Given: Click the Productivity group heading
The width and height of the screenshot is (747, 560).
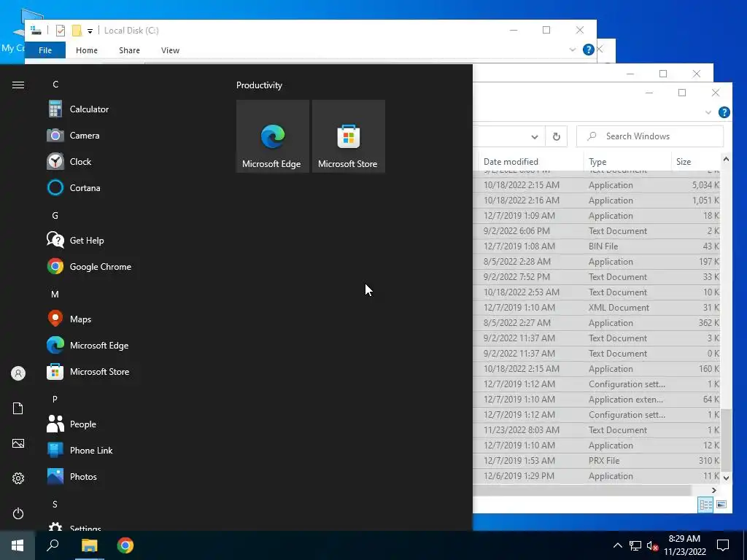Looking at the screenshot, I should [259, 85].
